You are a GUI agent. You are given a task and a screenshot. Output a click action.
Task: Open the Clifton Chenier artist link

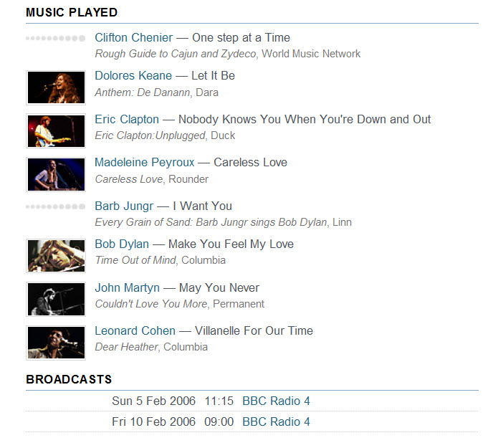pyautogui.click(x=133, y=38)
